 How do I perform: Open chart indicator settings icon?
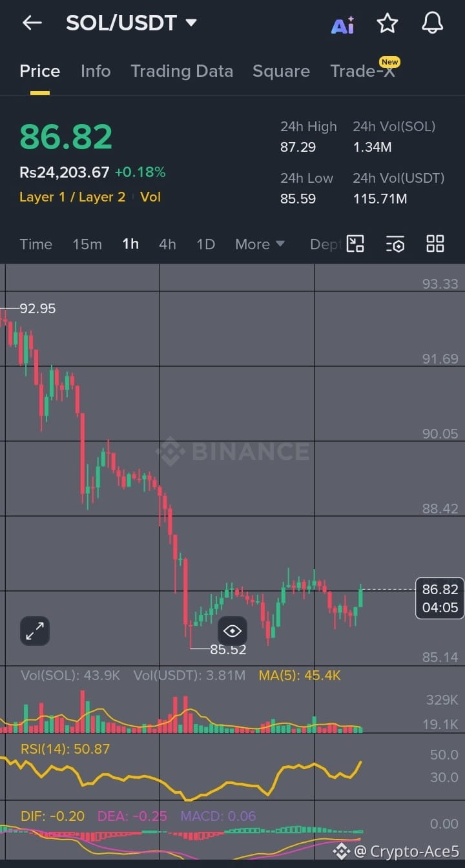(395, 244)
